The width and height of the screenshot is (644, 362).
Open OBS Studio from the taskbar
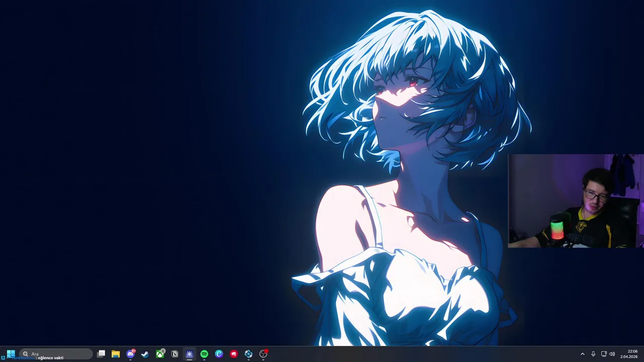tap(263, 354)
